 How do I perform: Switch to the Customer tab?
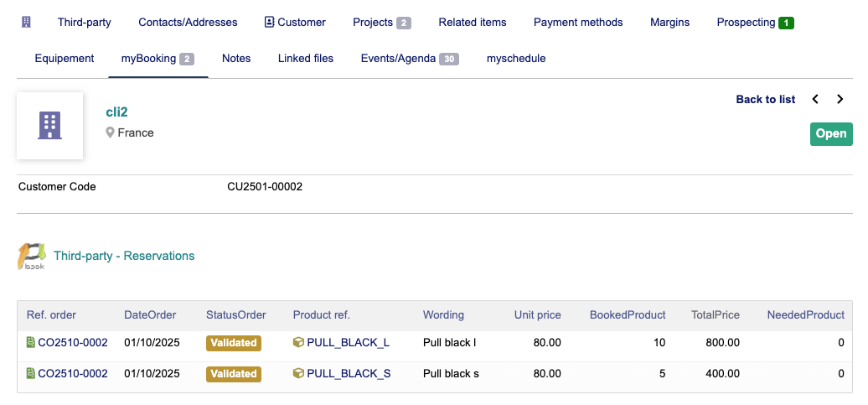coord(295,23)
